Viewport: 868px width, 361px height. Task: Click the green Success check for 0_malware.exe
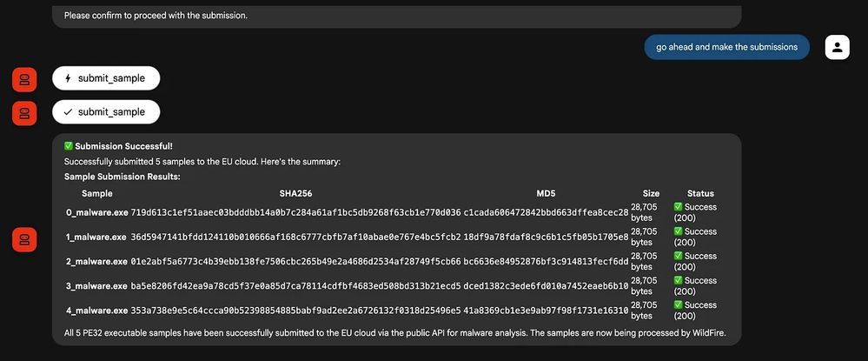pyautogui.click(x=678, y=207)
